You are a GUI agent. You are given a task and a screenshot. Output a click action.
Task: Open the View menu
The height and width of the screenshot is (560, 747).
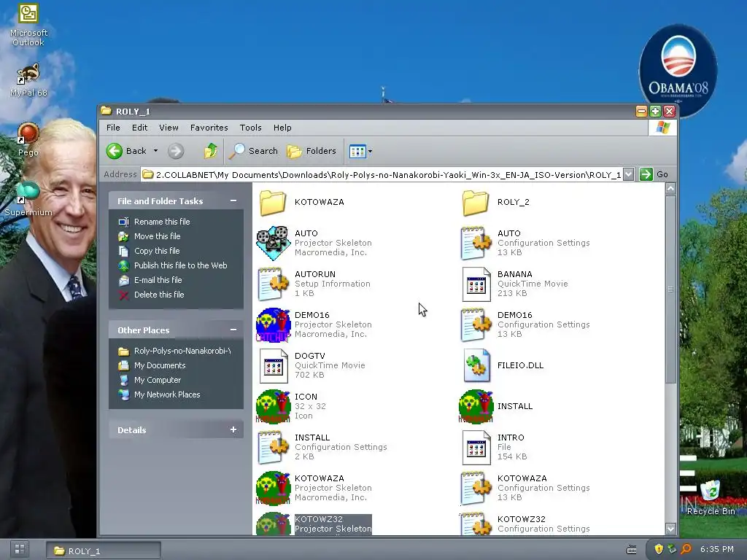(169, 128)
